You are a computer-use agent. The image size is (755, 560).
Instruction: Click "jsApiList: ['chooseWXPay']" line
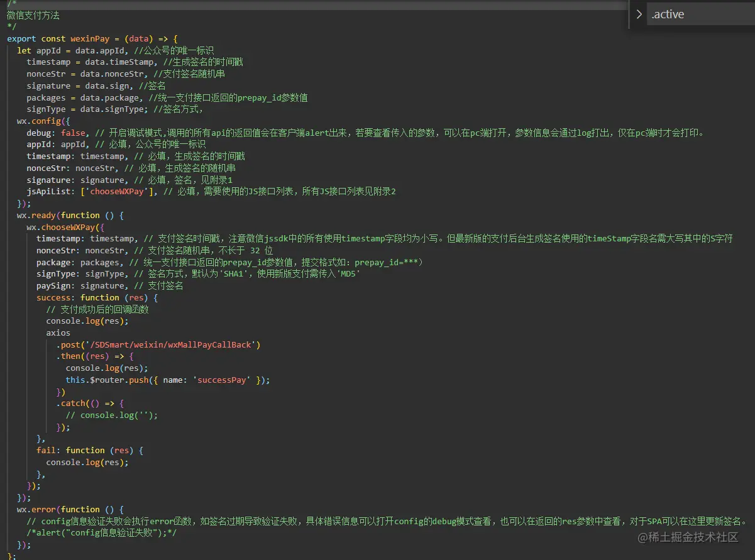92,192
